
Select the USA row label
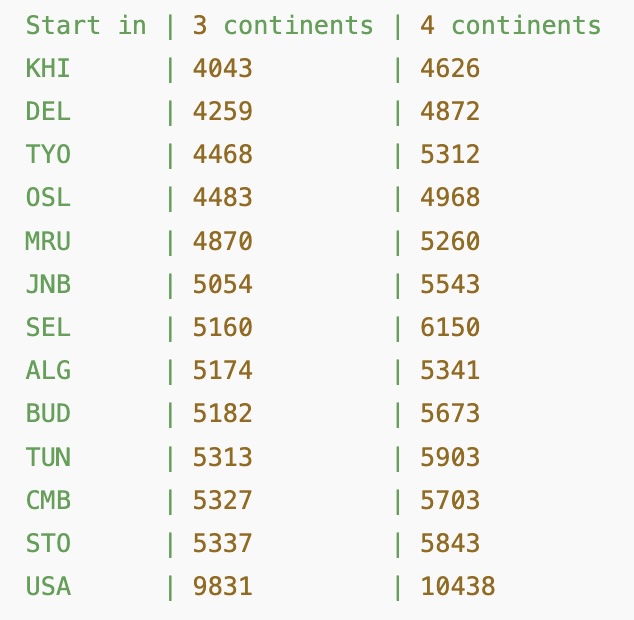tap(48, 585)
